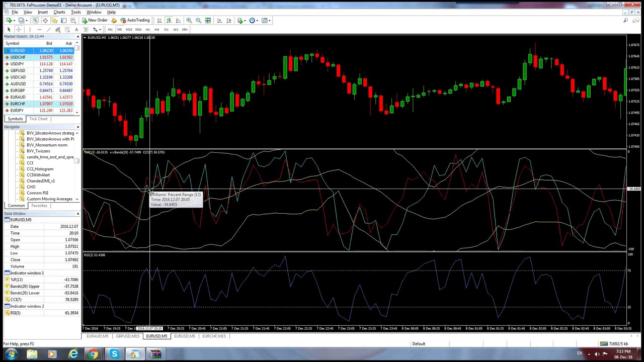This screenshot has width=644, height=362.
Task: Tile chart windows with grid icon
Action: pos(208,21)
